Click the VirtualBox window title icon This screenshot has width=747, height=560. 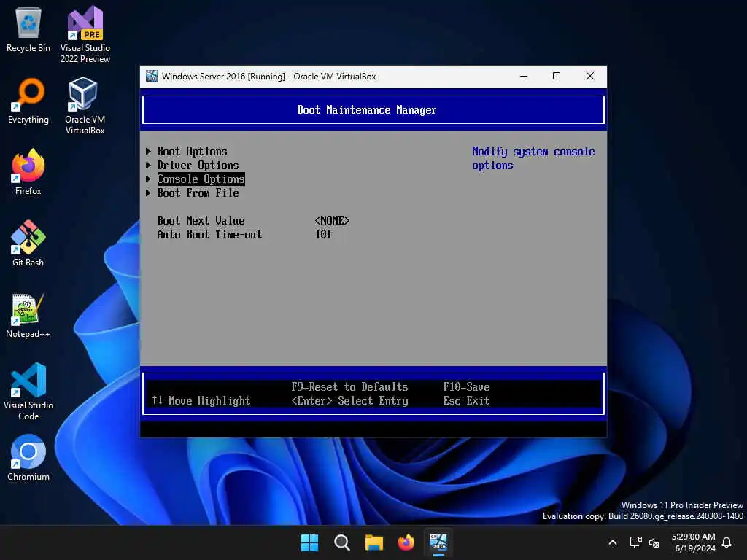[152, 76]
